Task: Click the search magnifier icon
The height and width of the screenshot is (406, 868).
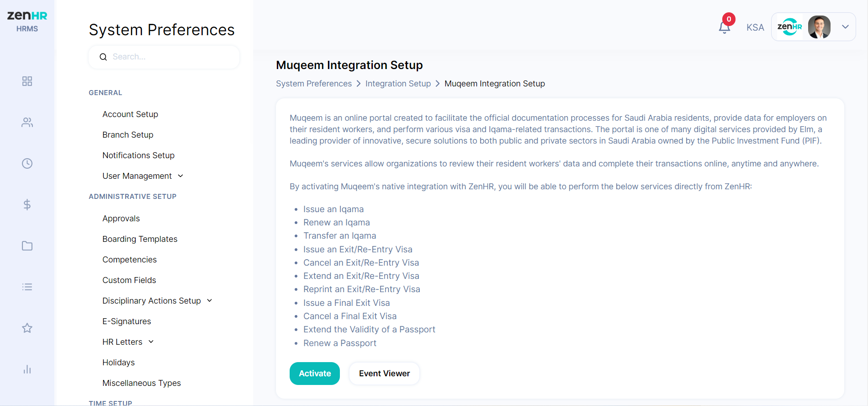Action: tap(103, 57)
